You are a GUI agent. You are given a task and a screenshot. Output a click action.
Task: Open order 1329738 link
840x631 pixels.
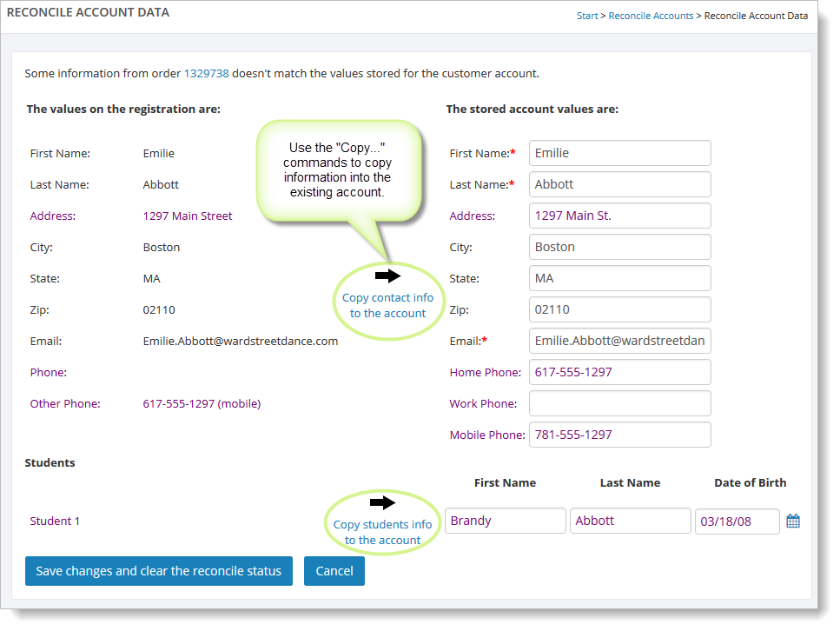(x=206, y=74)
